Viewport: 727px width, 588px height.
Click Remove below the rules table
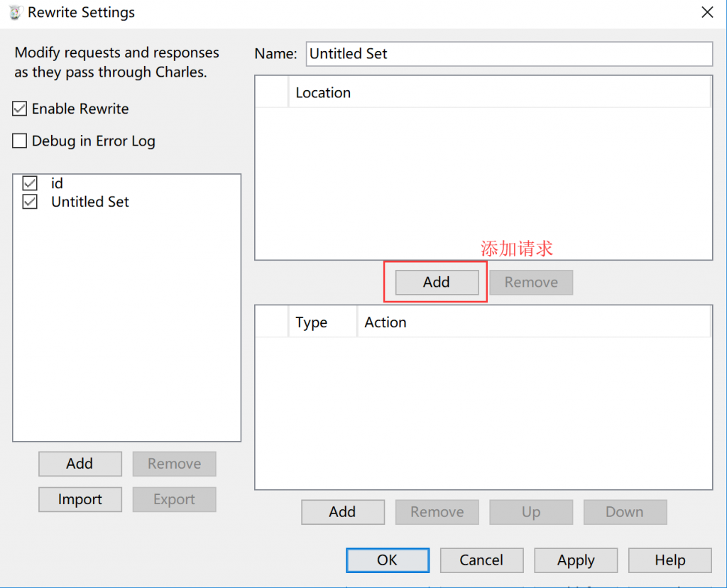(x=437, y=512)
